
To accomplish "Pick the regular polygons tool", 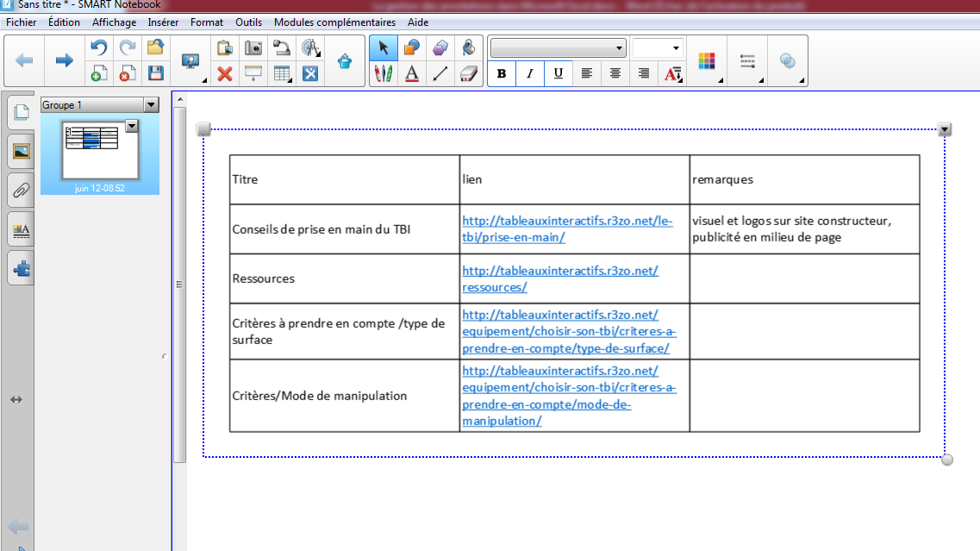I will pyautogui.click(x=440, y=47).
